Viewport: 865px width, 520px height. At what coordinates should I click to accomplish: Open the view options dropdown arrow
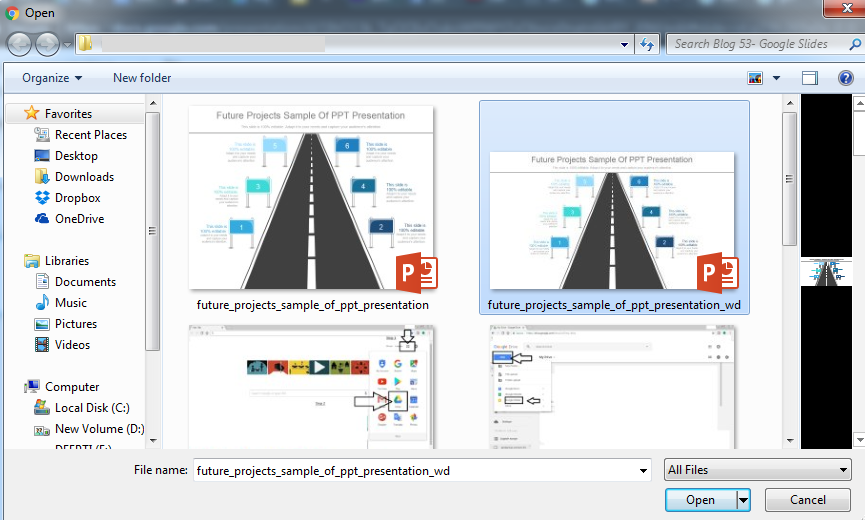776,78
